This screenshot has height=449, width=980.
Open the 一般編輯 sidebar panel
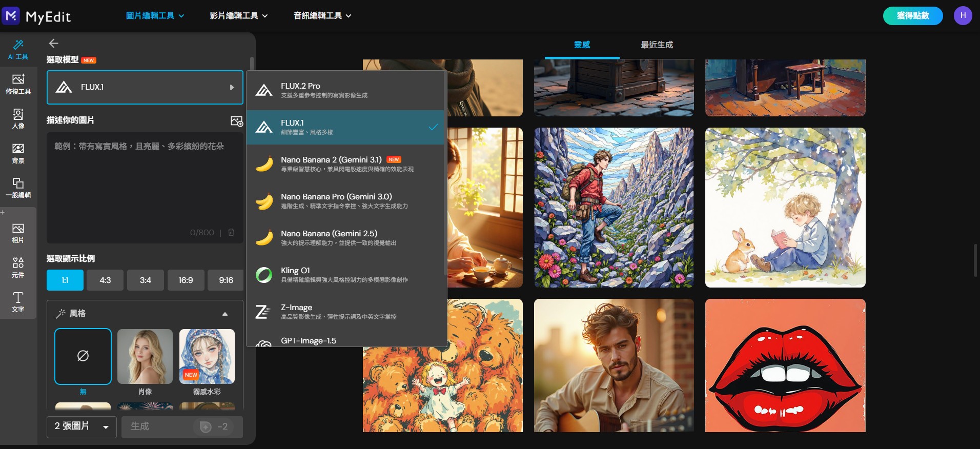coord(18,188)
